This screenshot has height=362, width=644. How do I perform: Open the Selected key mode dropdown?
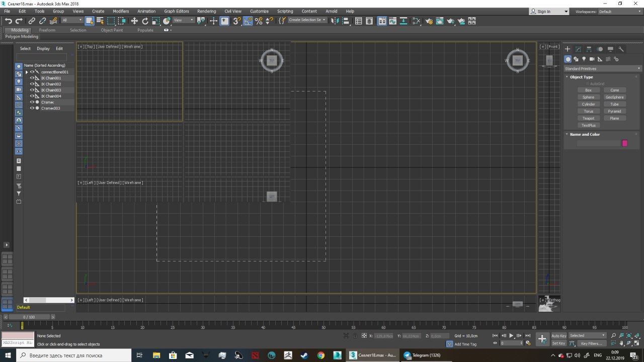[588, 335]
